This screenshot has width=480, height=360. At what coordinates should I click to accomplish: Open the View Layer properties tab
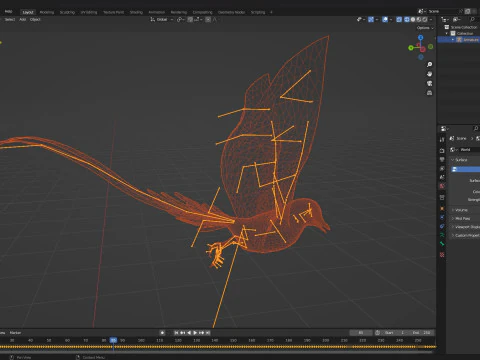click(x=442, y=169)
